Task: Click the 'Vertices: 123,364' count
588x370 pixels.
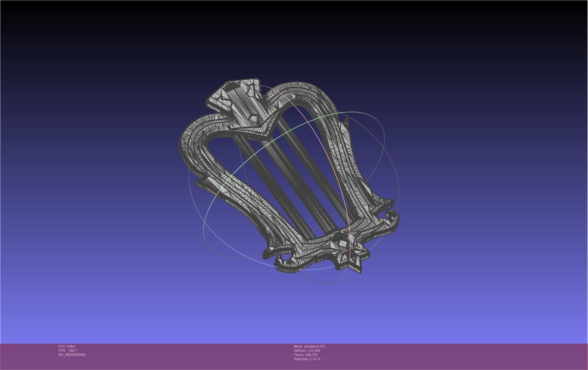Action: (307, 351)
